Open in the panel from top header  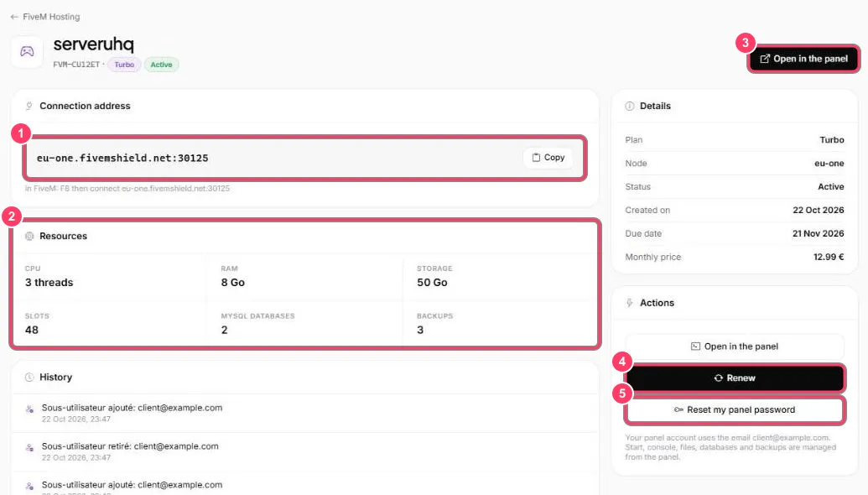click(x=803, y=59)
